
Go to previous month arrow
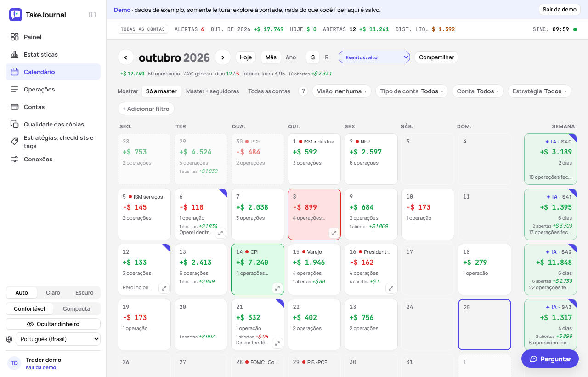tap(126, 57)
